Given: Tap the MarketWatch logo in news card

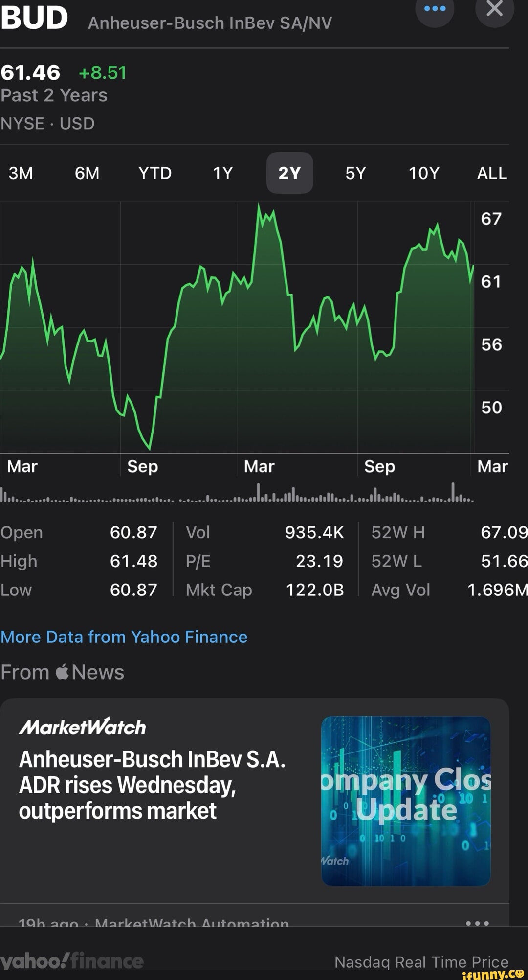Looking at the screenshot, I should pos(82,727).
